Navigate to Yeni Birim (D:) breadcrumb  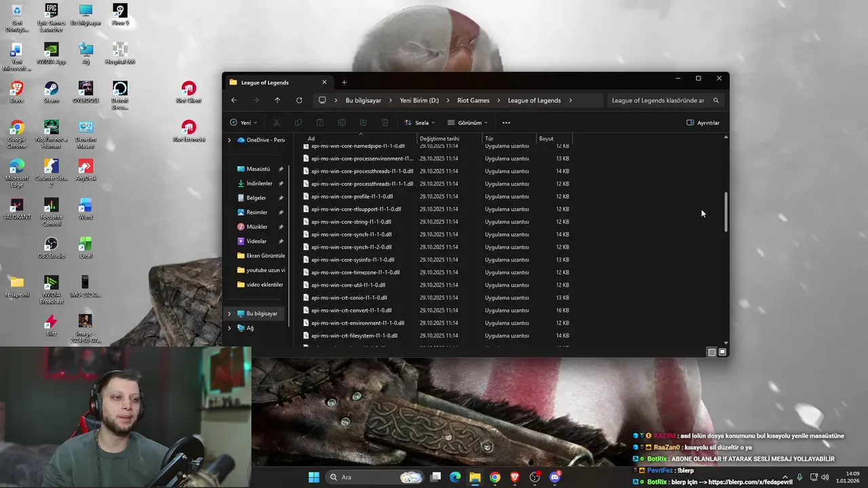point(419,100)
